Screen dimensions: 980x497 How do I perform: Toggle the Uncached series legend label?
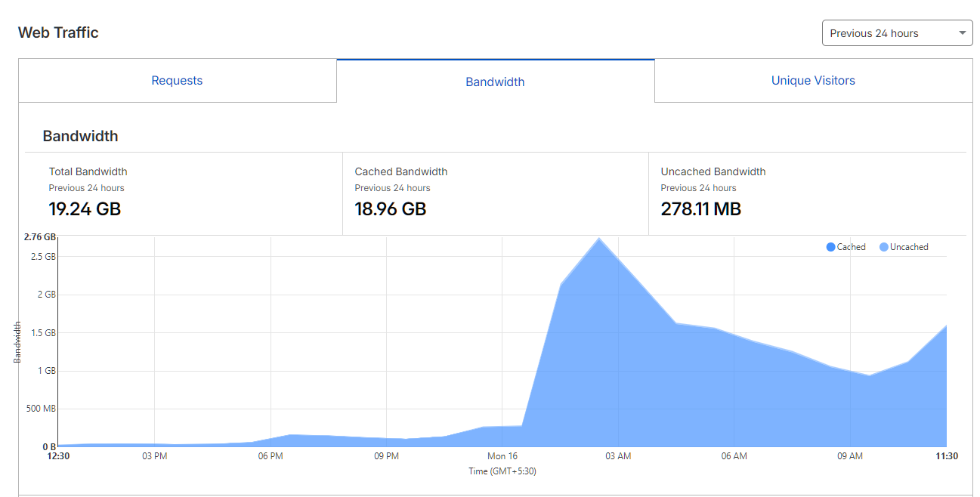click(909, 247)
